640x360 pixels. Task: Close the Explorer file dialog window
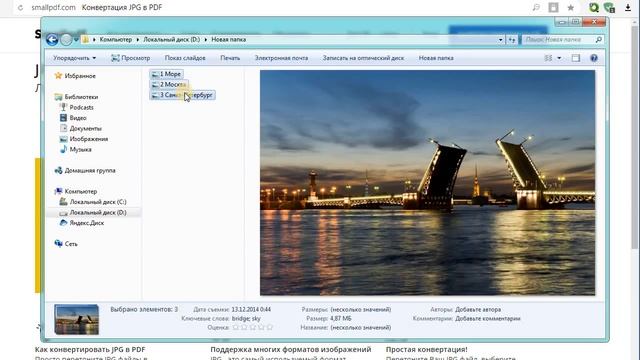(594, 22)
